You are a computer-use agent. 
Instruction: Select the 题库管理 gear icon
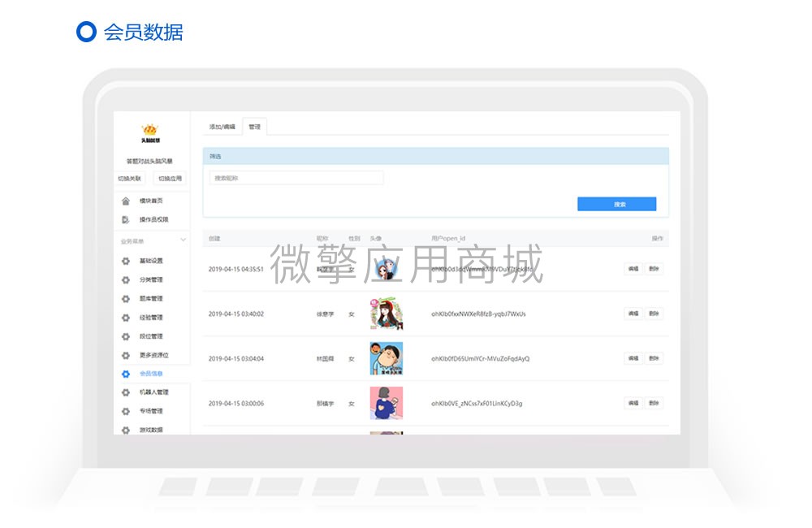tap(126, 298)
